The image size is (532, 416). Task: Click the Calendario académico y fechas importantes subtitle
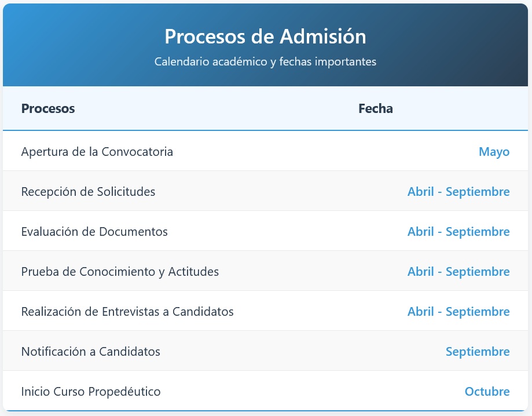point(265,62)
